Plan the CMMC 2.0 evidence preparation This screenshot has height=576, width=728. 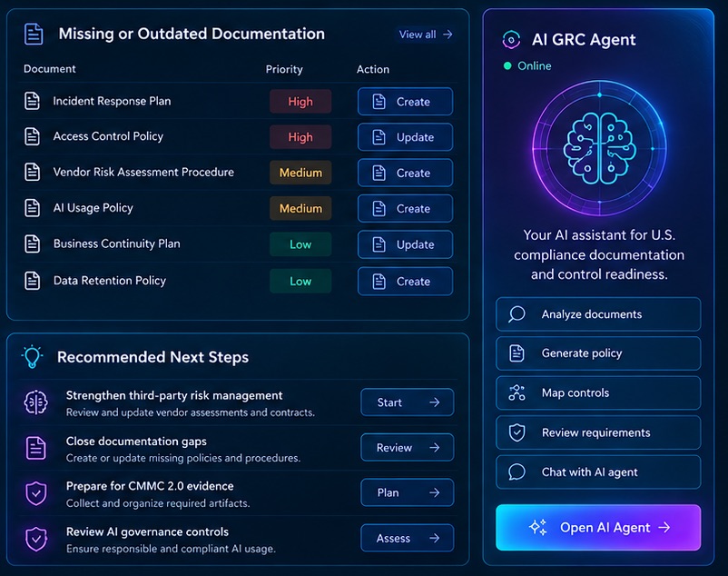click(408, 492)
